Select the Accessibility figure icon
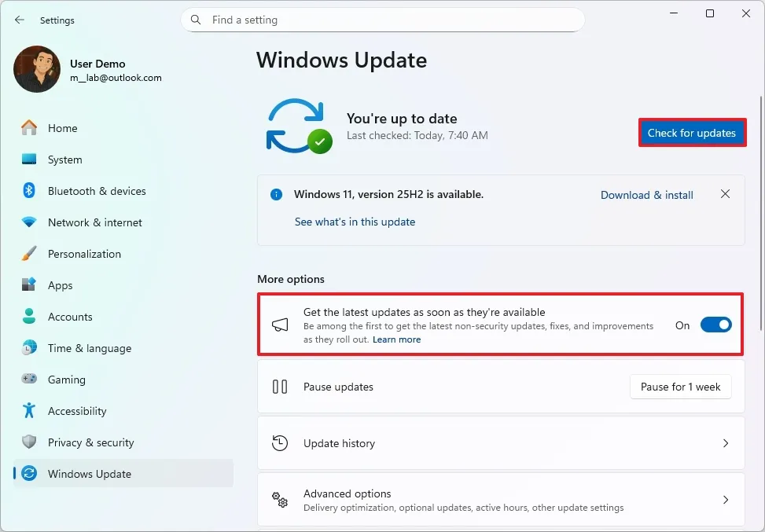This screenshot has height=532, width=765. (x=30, y=411)
